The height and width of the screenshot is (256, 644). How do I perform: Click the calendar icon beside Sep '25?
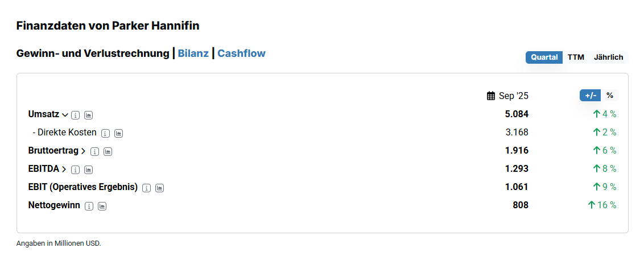491,96
